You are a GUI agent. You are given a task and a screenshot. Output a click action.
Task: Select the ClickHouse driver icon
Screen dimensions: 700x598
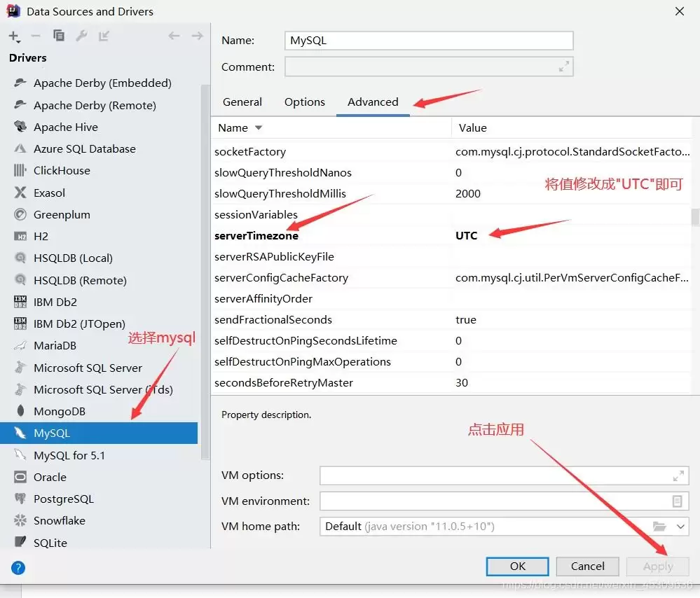(20, 170)
